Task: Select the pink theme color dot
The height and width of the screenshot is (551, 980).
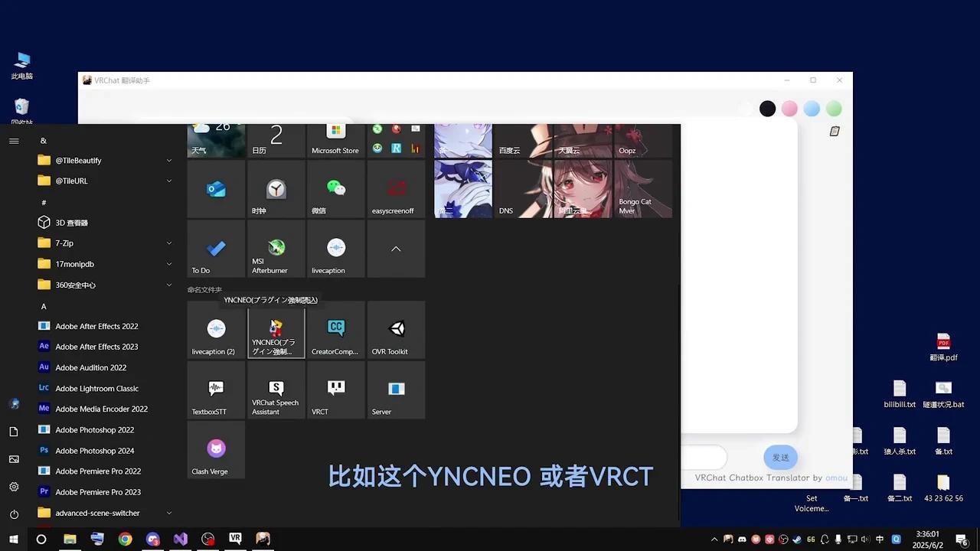Action: coord(789,109)
